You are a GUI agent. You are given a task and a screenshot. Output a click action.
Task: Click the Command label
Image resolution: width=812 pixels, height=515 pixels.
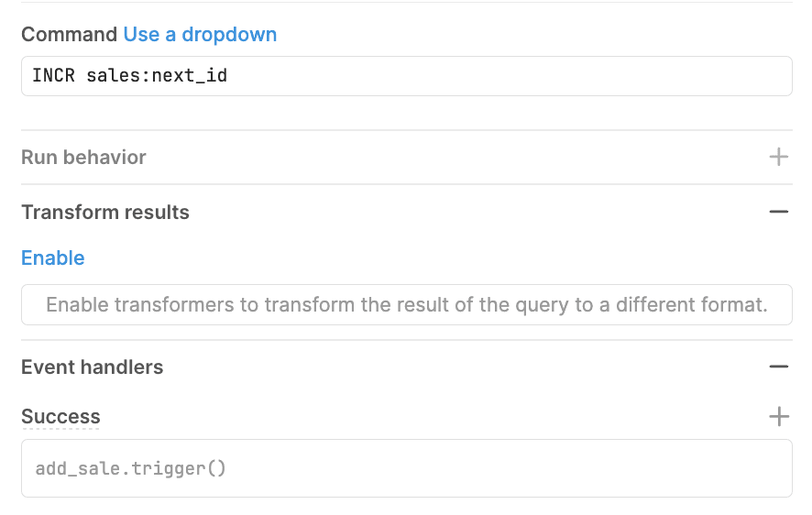coord(69,35)
